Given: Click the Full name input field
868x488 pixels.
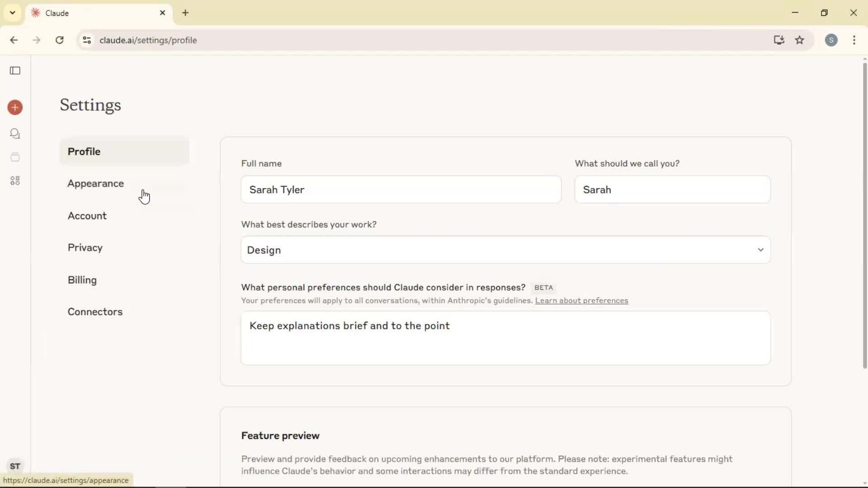Looking at the screenshot, I should tap(401, 190).
